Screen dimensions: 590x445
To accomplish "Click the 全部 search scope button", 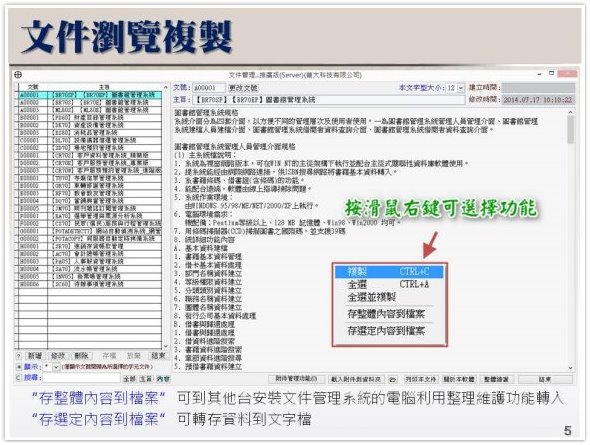I will pyautogui.click(x=129, y=379).
